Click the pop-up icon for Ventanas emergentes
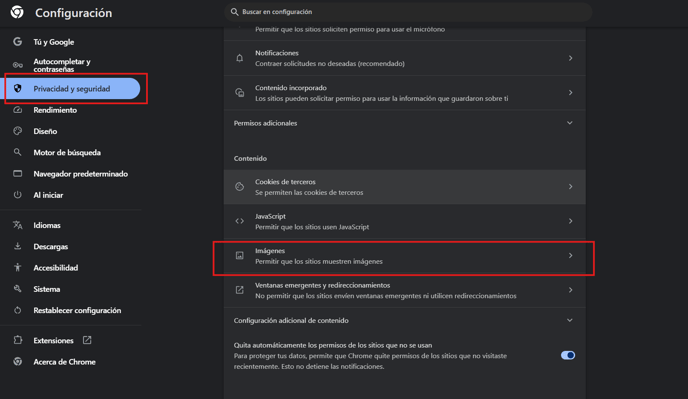This screenshot has width=688, height=399. click(x=240, y=290)
